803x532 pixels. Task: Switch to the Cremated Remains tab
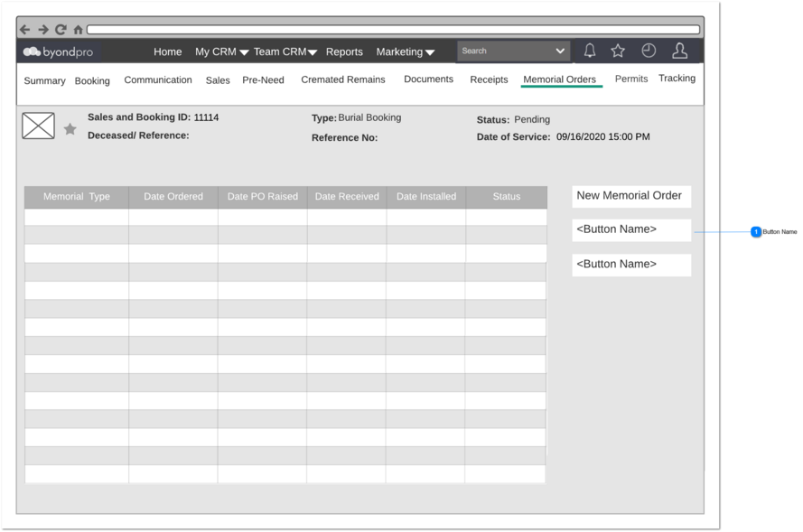(343, 79)
